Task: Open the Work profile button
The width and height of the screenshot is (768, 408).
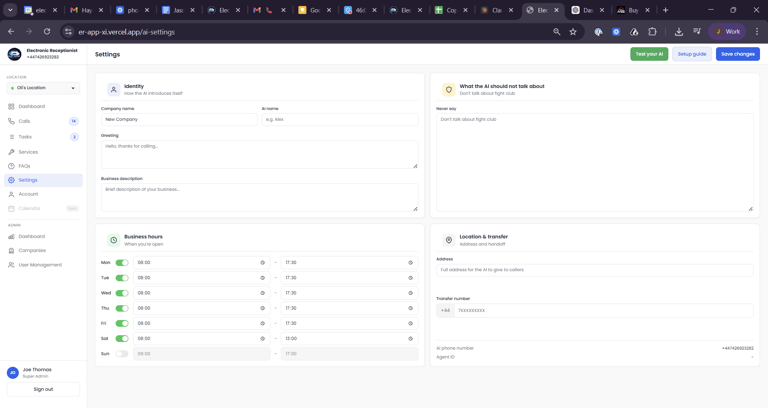Action: coord(727,32)
